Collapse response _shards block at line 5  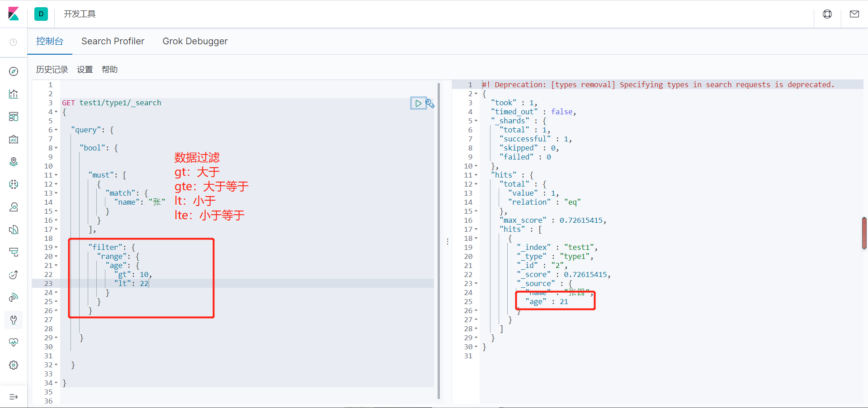click(476, 121)
